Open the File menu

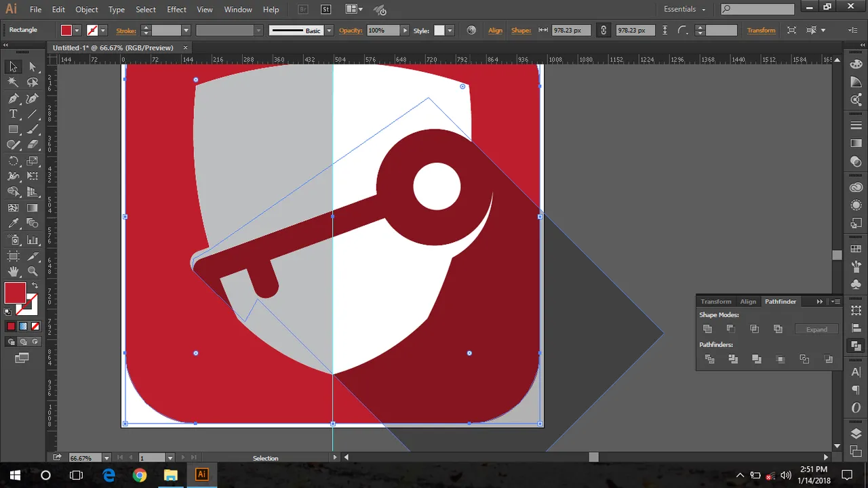click(x=35, y=9)
